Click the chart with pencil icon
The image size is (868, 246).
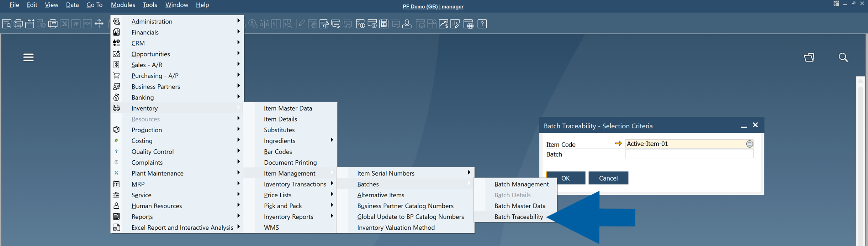455,24
